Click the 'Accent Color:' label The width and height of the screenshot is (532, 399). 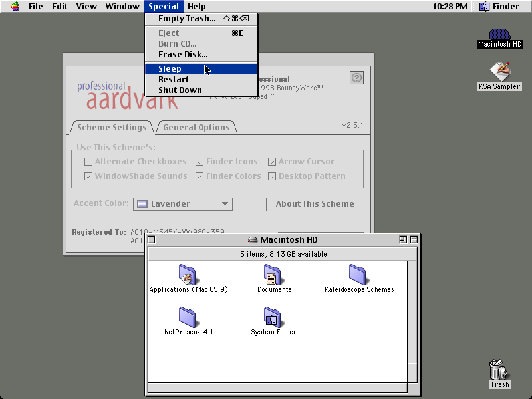pos(102,203)
